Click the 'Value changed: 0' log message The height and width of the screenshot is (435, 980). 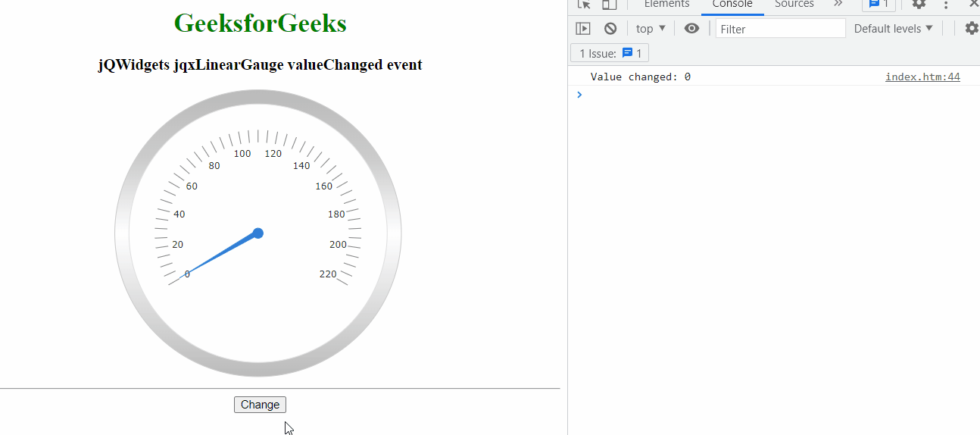pos(641,77)
